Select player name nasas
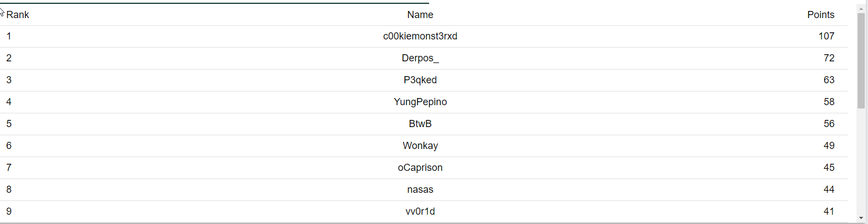This screenshot has width=868, height=224. 420,189
